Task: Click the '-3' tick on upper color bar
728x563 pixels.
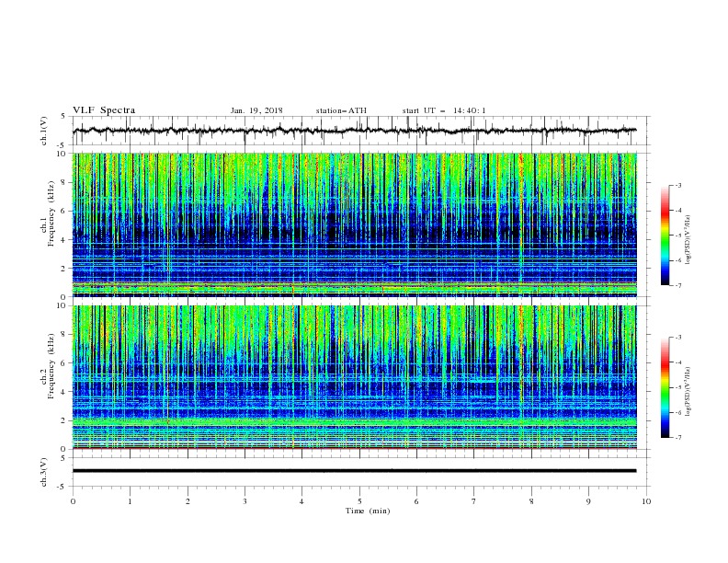Action: pos(677,185)
